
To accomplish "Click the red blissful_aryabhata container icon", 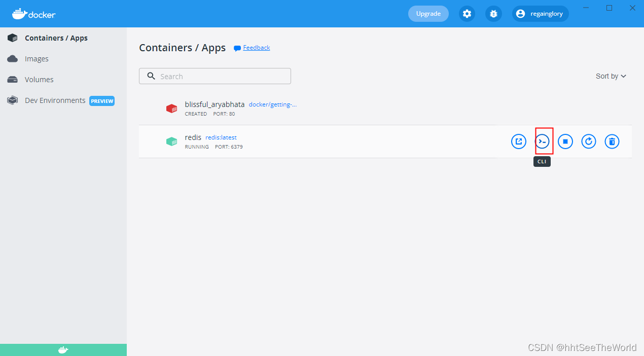I will pyautogui.click(x=172, y=109).
